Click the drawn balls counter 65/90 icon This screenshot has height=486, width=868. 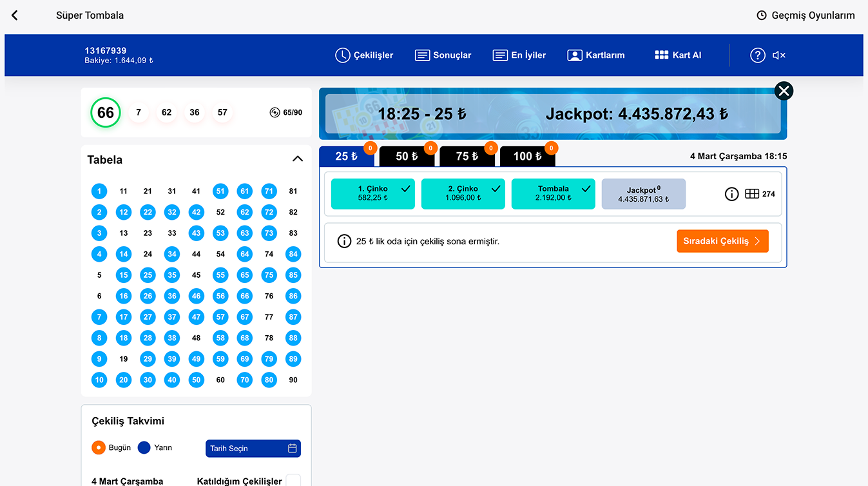coord(275,112)
